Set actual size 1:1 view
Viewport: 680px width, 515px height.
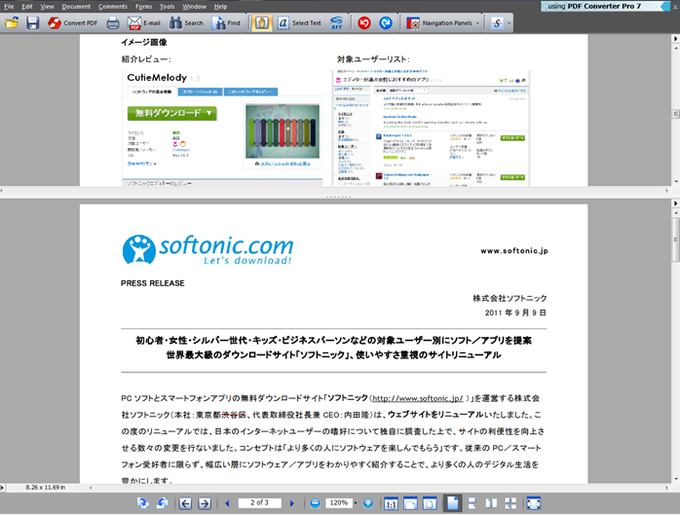(391, 504)
